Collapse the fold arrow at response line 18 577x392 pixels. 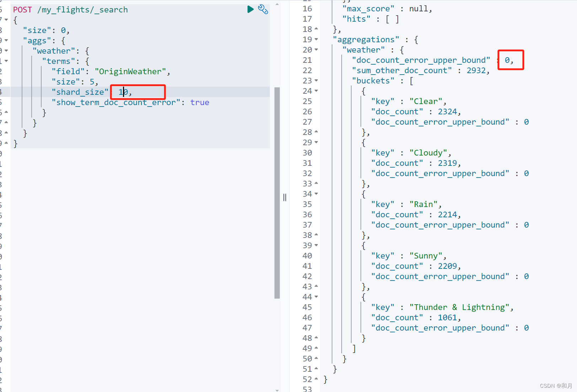click(316, 29)
